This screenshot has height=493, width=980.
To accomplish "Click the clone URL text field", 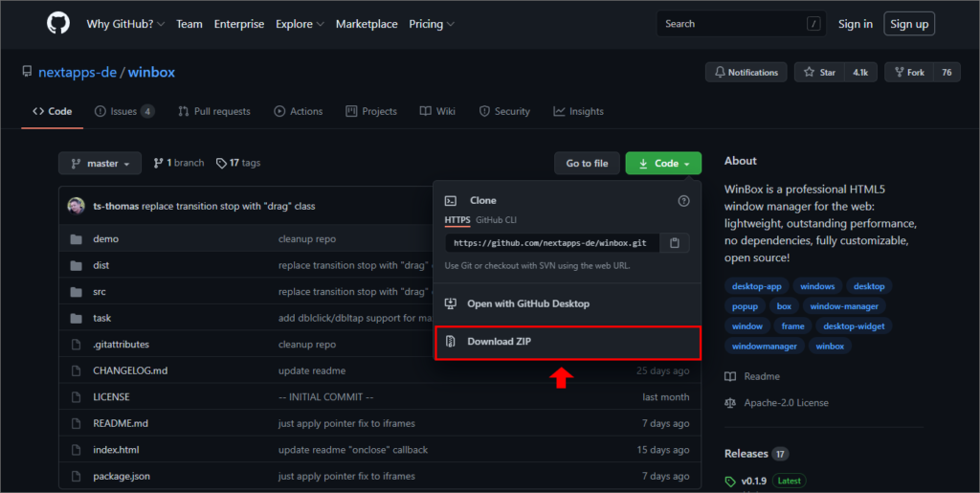I will tap(552, 243).
